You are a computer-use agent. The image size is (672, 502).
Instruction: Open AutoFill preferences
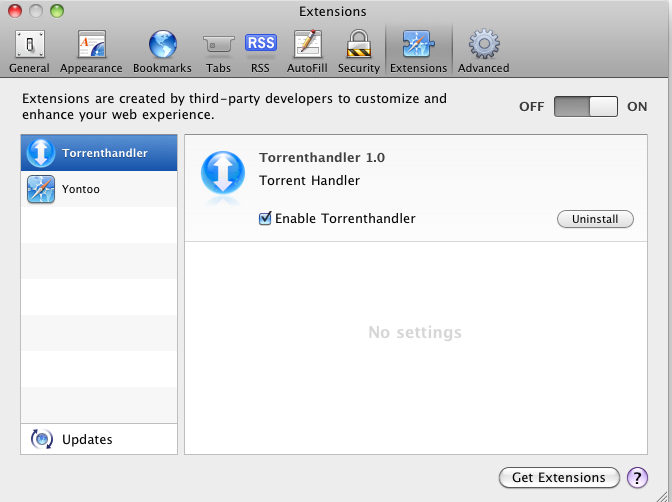[x=306, y=51]
